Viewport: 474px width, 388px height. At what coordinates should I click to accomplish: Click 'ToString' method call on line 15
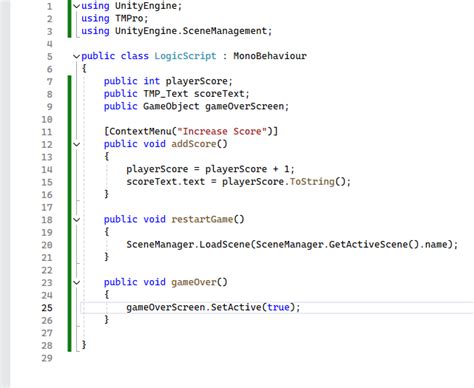tap(312, 182)
